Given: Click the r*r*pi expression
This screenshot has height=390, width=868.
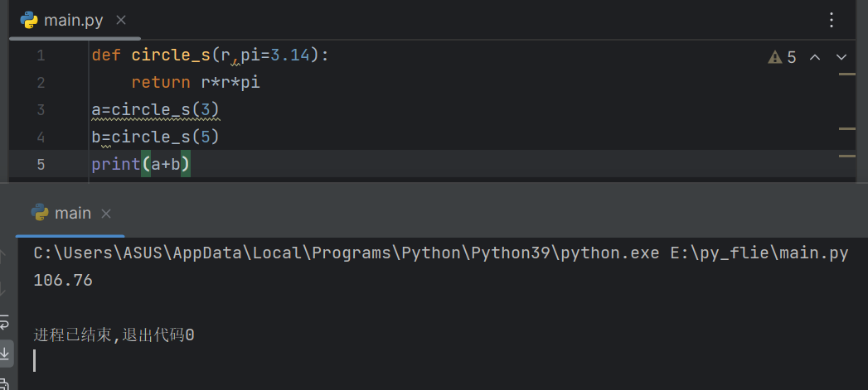Looking at the screenshot, I should (230, 83).
